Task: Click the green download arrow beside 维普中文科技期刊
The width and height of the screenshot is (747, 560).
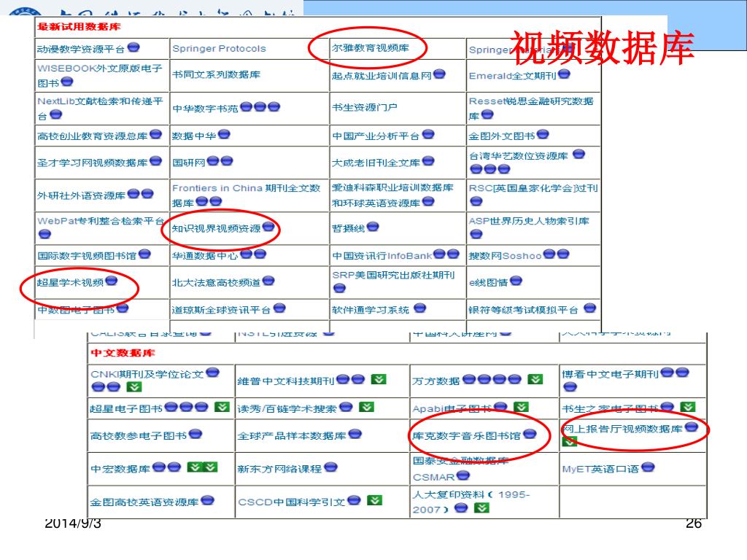Action: pos(379,379)
